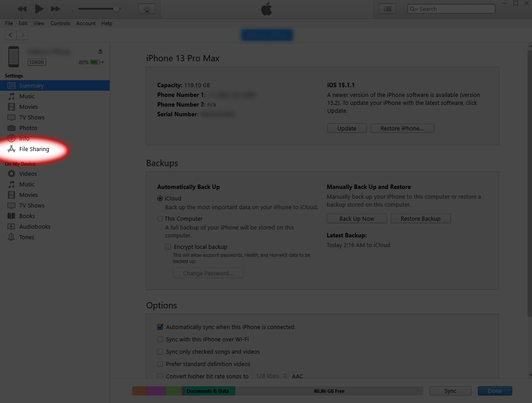Select This Computer backup option
The image size is (532, 403).
tap(160, 219)
